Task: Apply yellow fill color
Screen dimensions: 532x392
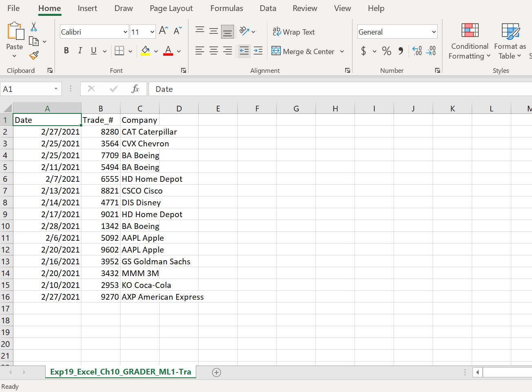Action: point(145,51)
